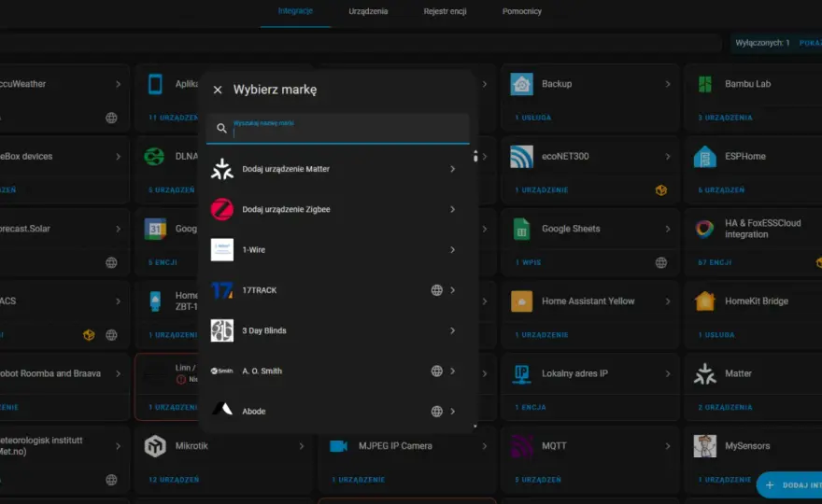Click the Home Assistant Yellow icon
Image resolution: width=822 pixels, height=504 pixels.
point(521,301)
